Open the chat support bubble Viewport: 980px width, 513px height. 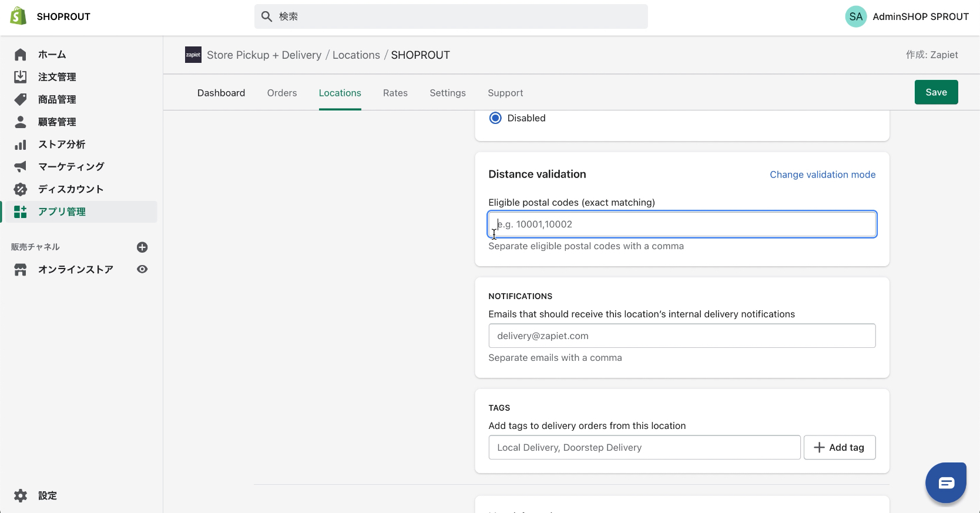point(945,483)
